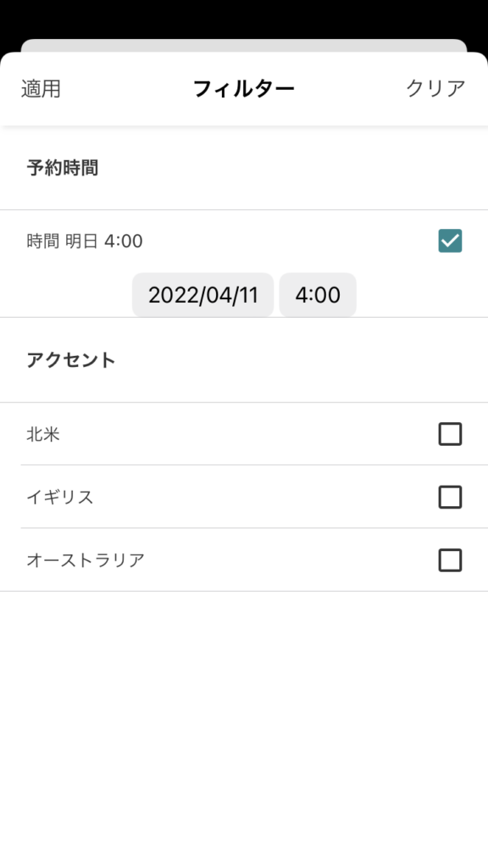488x868 pixels.
Task: Tap the 時間 明日 4:00 label text
Action: click(x=85, y=242)
